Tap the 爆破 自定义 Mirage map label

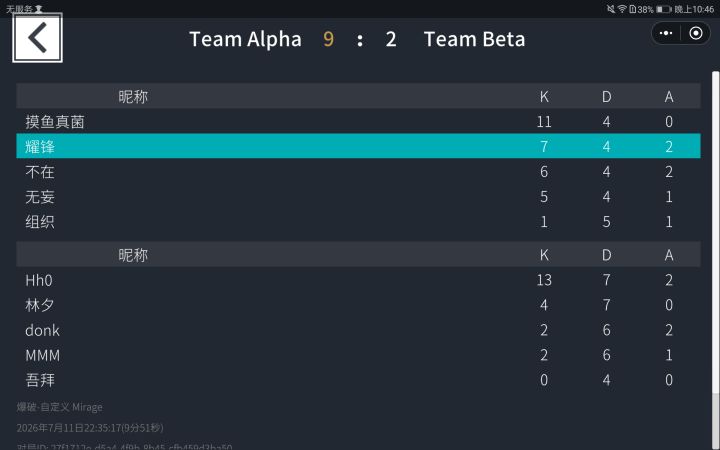click(60, 407)
